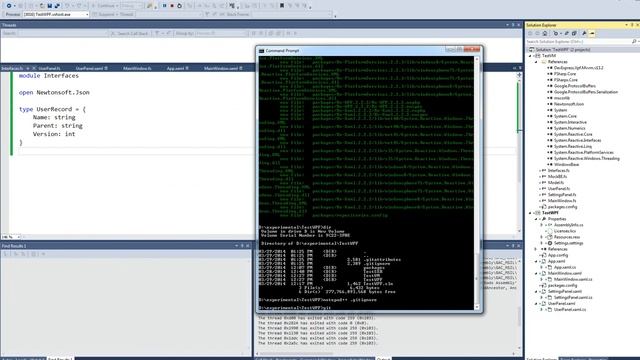640x360 pixels.
Task: Select Google.ProtocolBuffers.Serialization reference
Action: 586,92
